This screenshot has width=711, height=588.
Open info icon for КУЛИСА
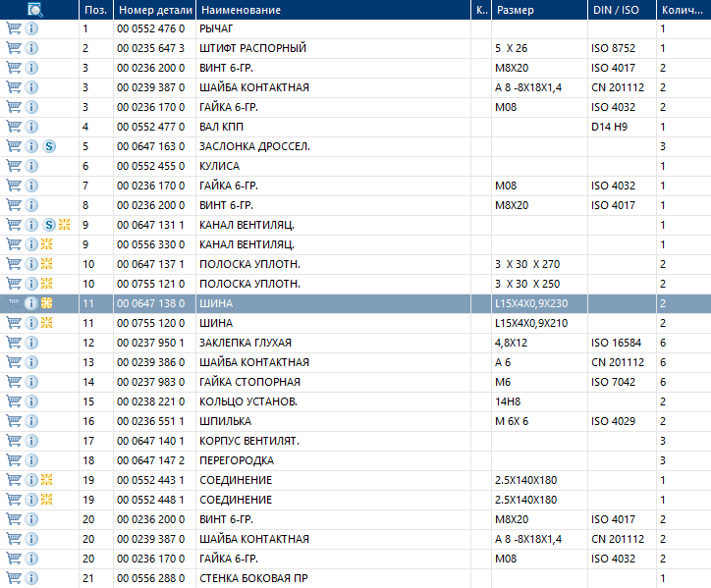[x=31, y=166]
